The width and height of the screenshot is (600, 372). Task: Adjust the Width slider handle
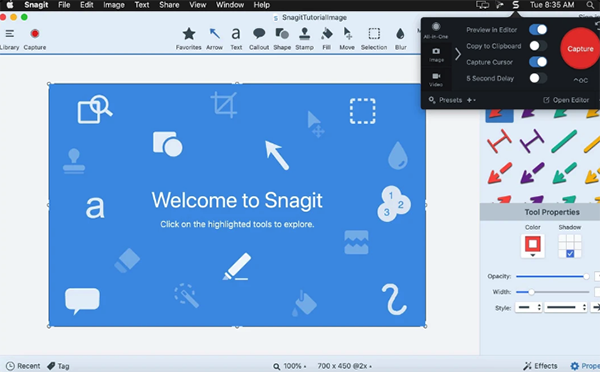pos(531,292)
